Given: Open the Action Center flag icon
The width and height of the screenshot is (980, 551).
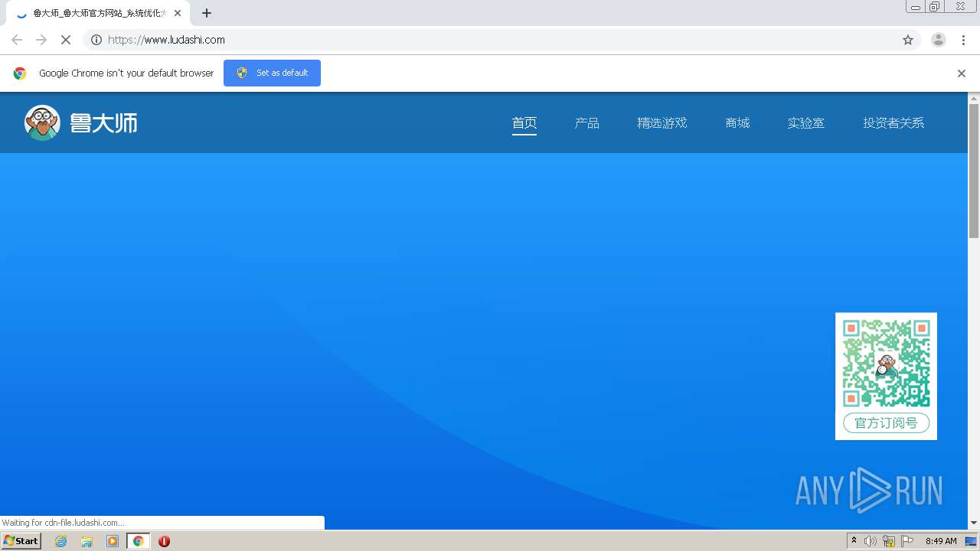Looking at the screenshot, I should click(x=907, y=541).
